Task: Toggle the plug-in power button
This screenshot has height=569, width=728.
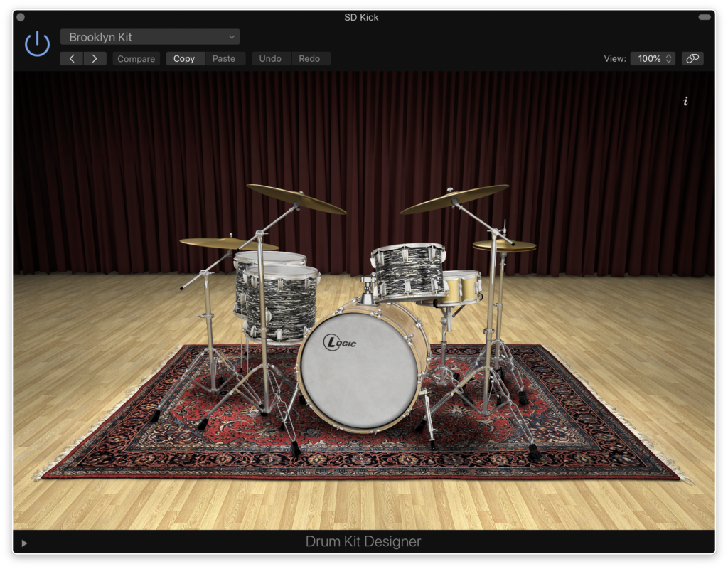Action: pyautogui.click(x=37, y=44)
